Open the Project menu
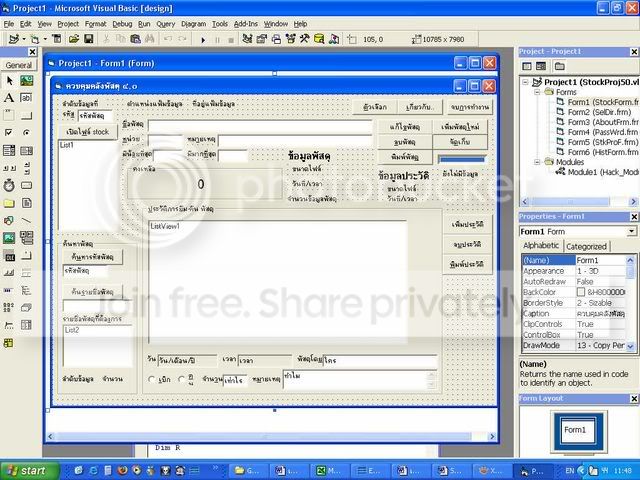This screenshot has width=640, height=480. (x=68, y=24)
